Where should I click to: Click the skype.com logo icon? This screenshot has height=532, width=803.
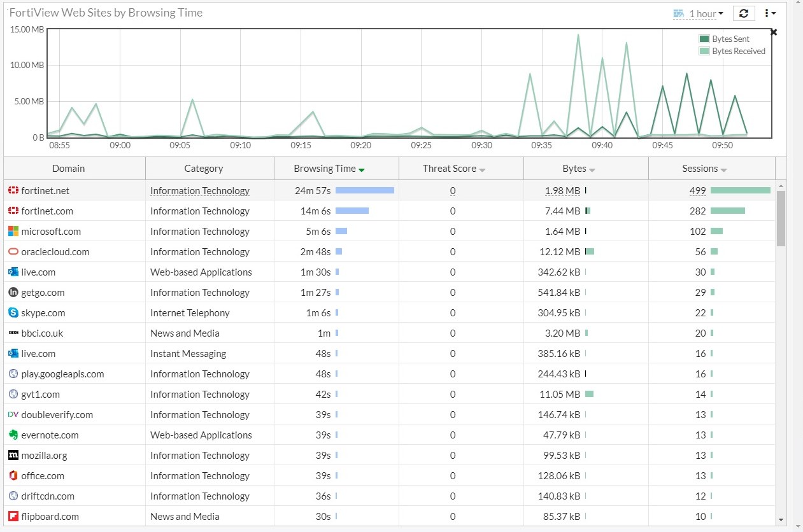click(13, 313)
